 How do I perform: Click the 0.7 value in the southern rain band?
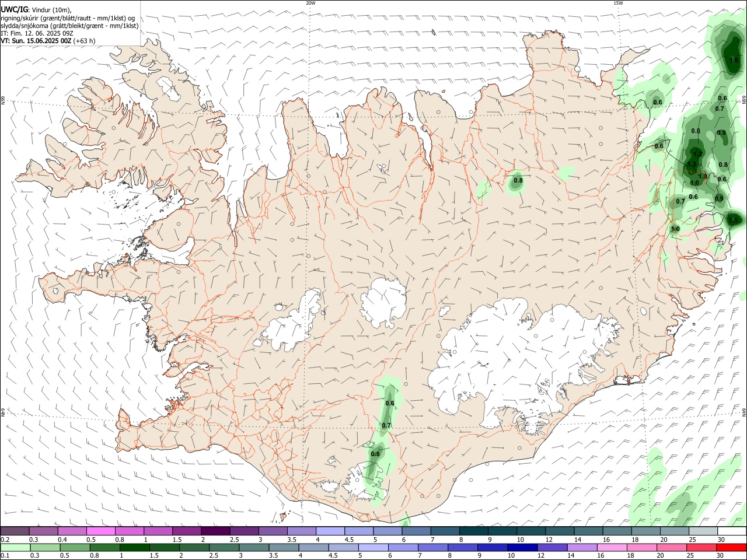tap(386, 425)
